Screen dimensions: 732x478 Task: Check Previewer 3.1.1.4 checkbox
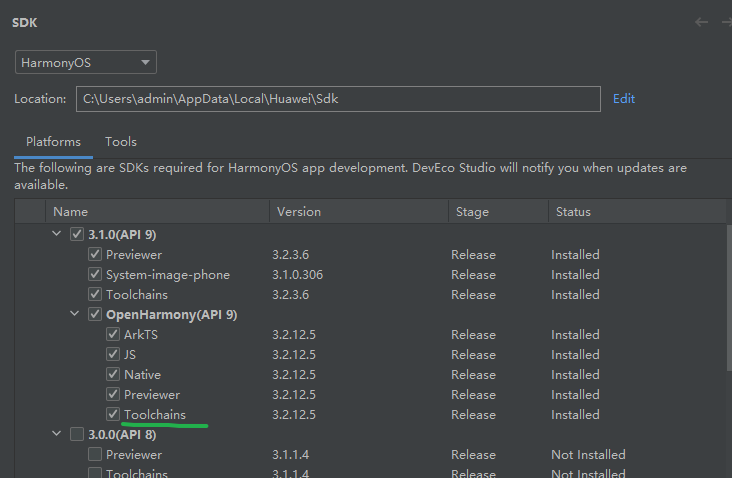click(95, 454)
